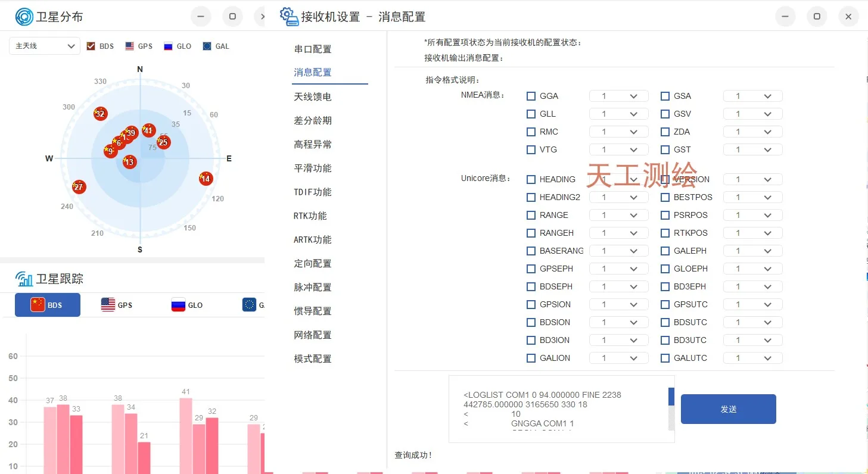
Task: Open BD3EPH rate dropdown
Action: pyautogui.click(x=752, y=286)
